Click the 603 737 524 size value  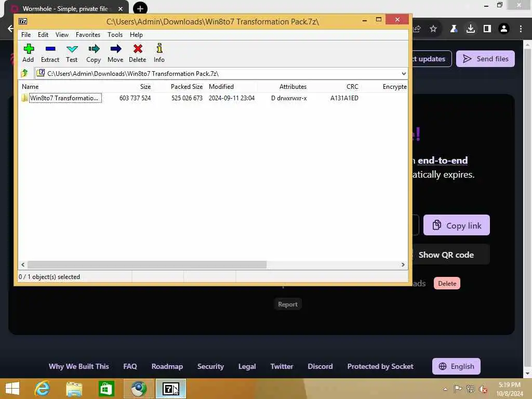pos(135,98)
